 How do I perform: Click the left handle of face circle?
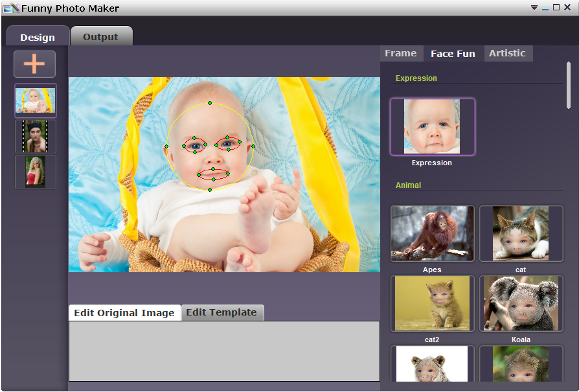point(166,146)
